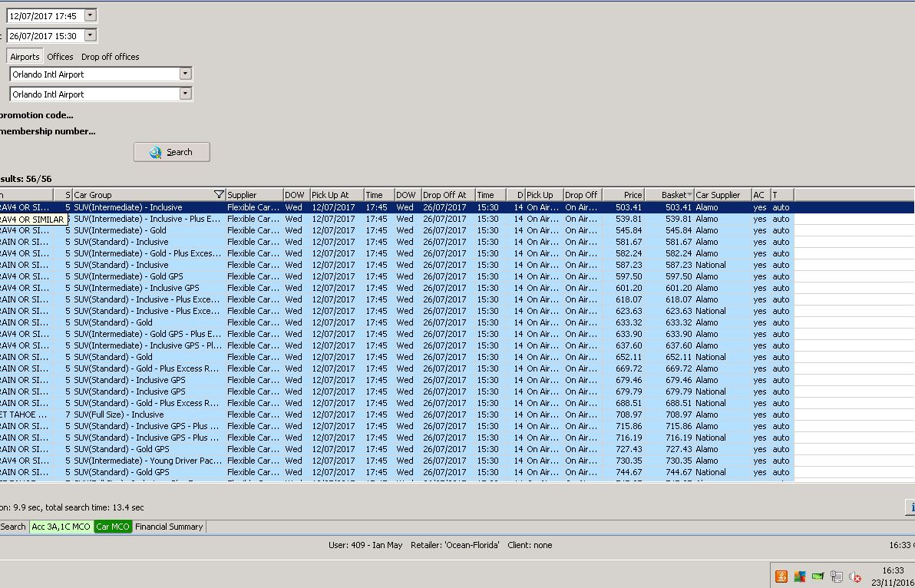
Task: Sort by the Supplier column header
Action: pyautogui.click(x=254, y=195)
